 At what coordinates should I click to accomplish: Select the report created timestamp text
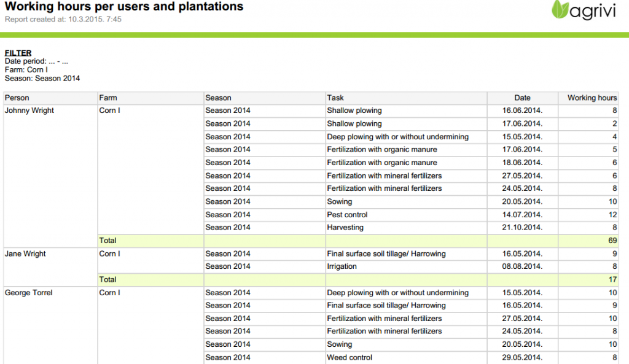(63, 20)
